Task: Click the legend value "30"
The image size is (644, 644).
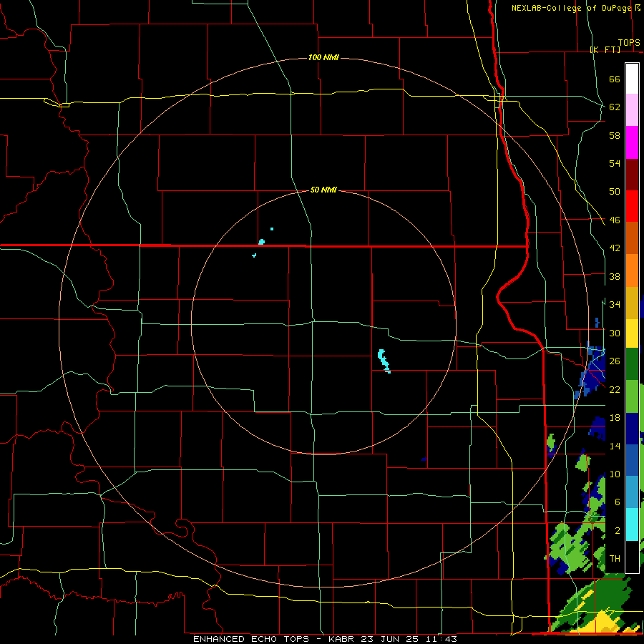Action: [615, 333]
